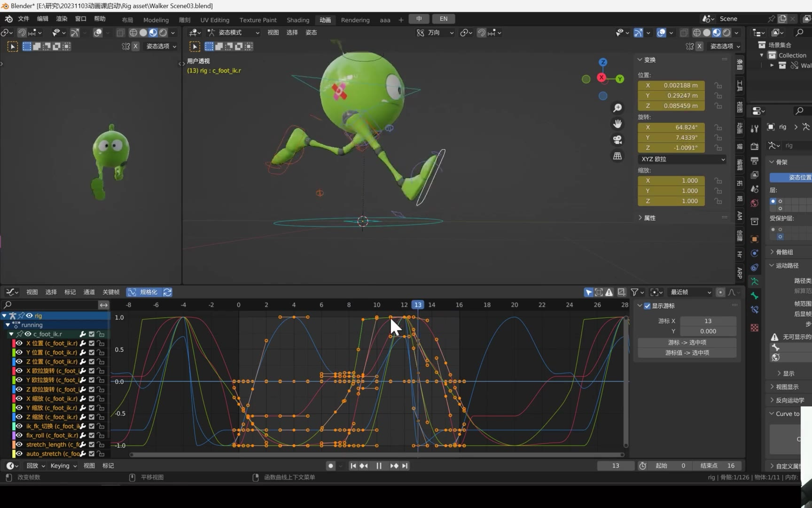Expand the 属性 panel in the sidebar
Viewport: 812px width, 508px height.
click(640, 218)
